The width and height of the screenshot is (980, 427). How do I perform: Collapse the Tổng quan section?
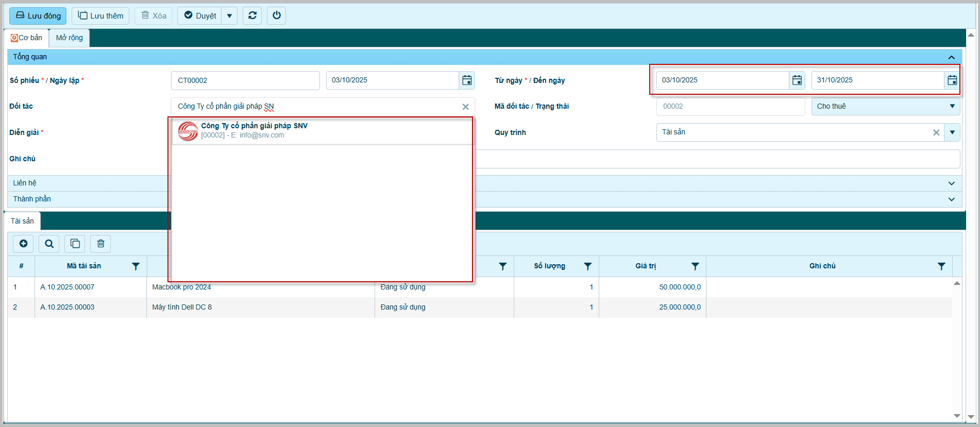[x=951, y=57]
